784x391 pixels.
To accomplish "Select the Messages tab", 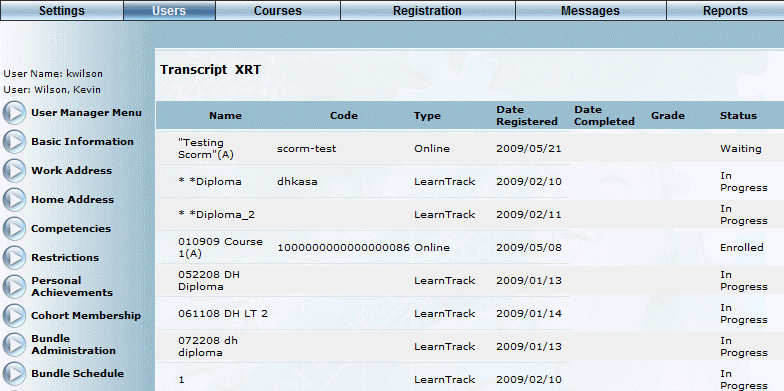I will point(590,10).
